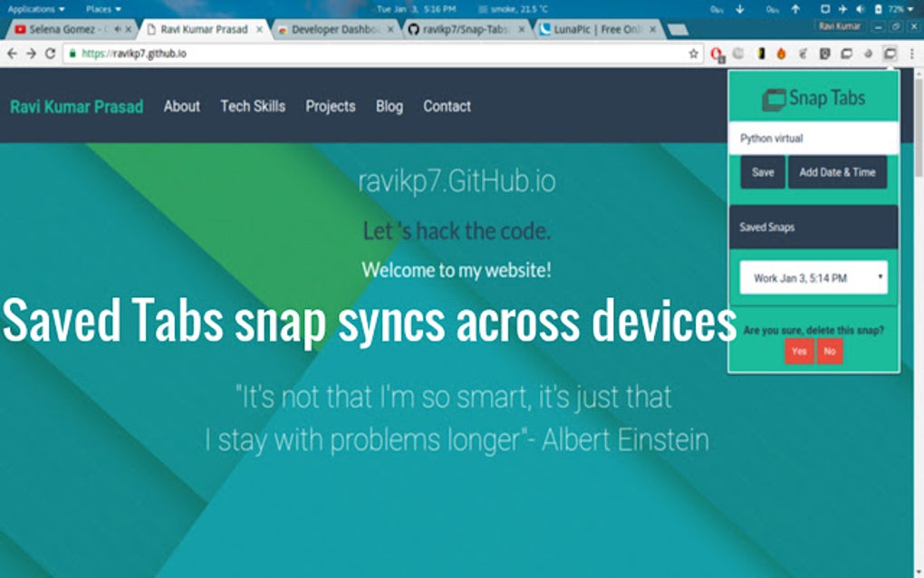This screenshot has height=578, width=924.
Task: Click the red O extension icon
Action: [x=717, y=54]
